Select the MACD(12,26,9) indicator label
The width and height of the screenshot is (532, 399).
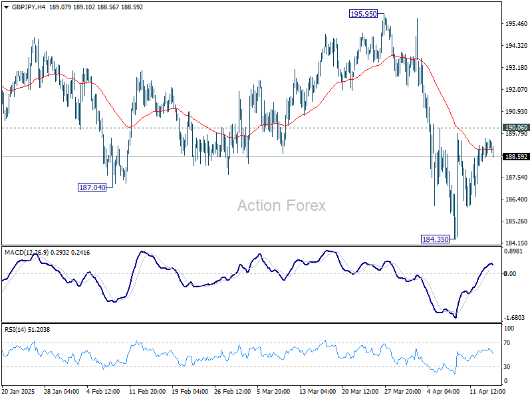click(x=27, y=253)
